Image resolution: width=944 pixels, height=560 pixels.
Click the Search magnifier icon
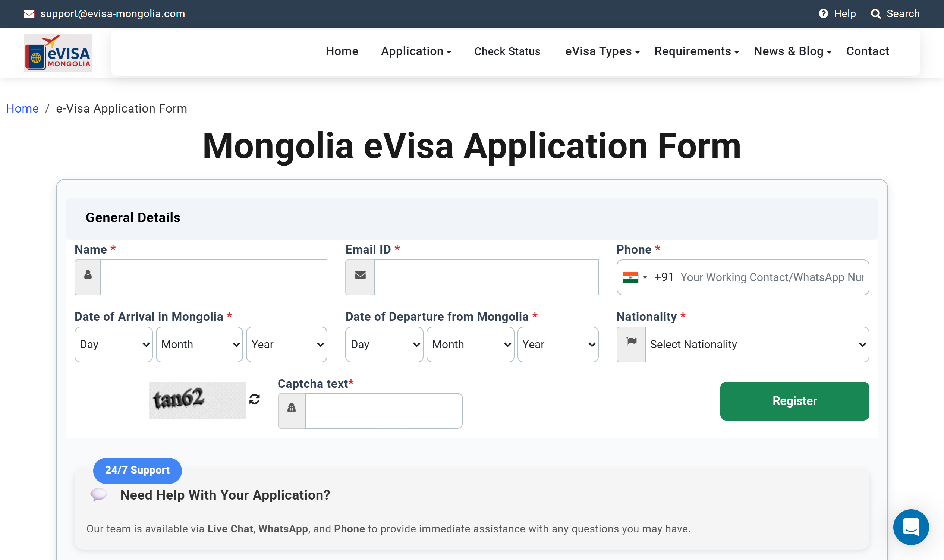click(x=875, y=14)
